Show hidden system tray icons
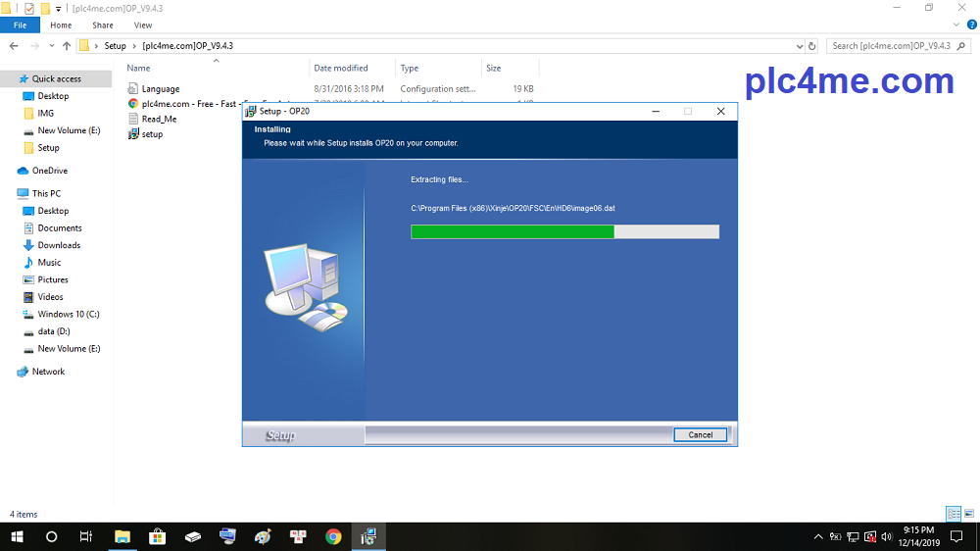Image resolution: width=980 pixels, height=551 pixels. point(818,536)
